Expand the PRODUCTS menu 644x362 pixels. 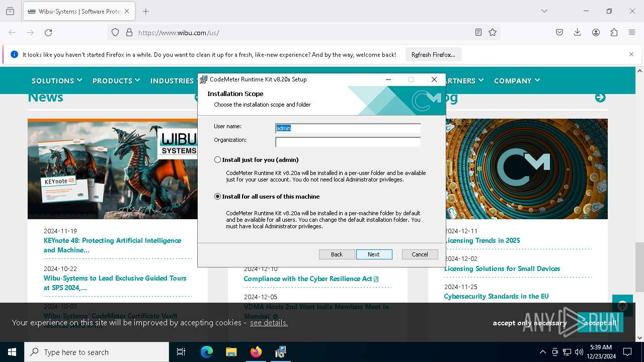click(x=116, y=80)
